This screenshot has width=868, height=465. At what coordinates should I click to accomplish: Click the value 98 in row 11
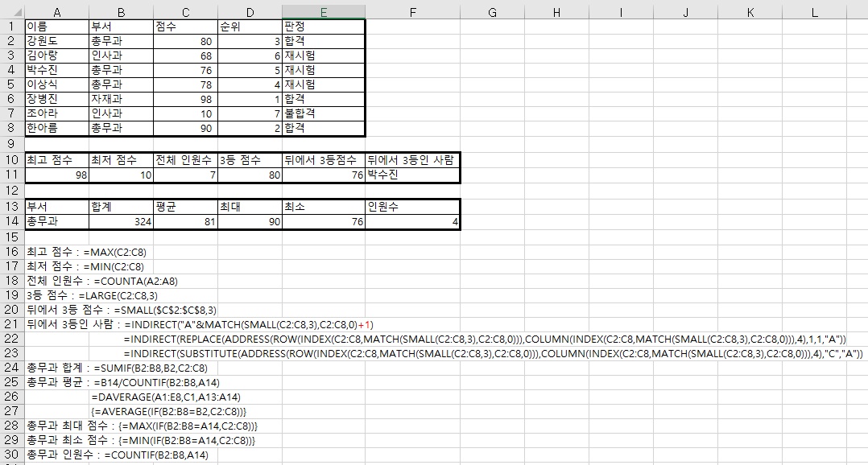point(56,175)
